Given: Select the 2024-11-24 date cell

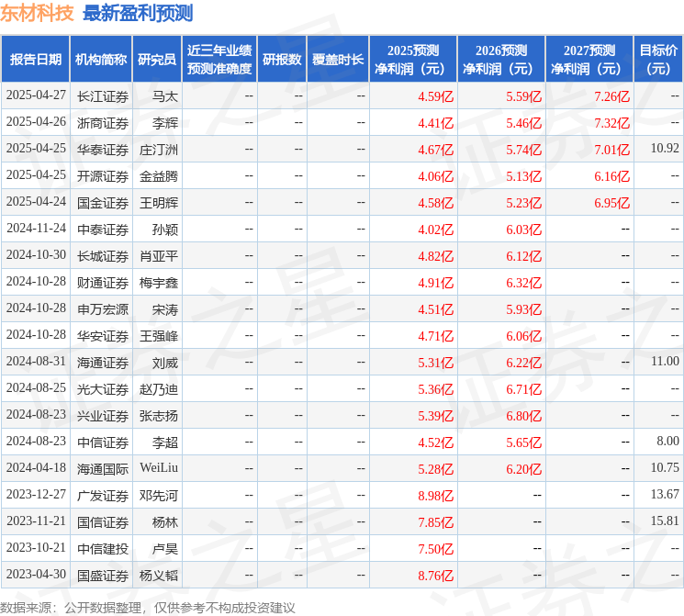Looking at the screenshot, I should coord(36,229).
